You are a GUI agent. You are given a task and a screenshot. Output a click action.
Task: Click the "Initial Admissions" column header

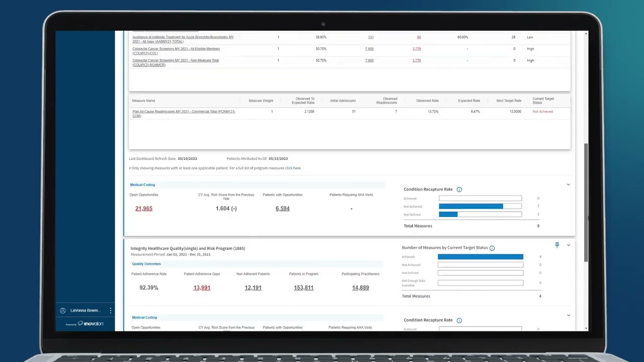point(343,101)
